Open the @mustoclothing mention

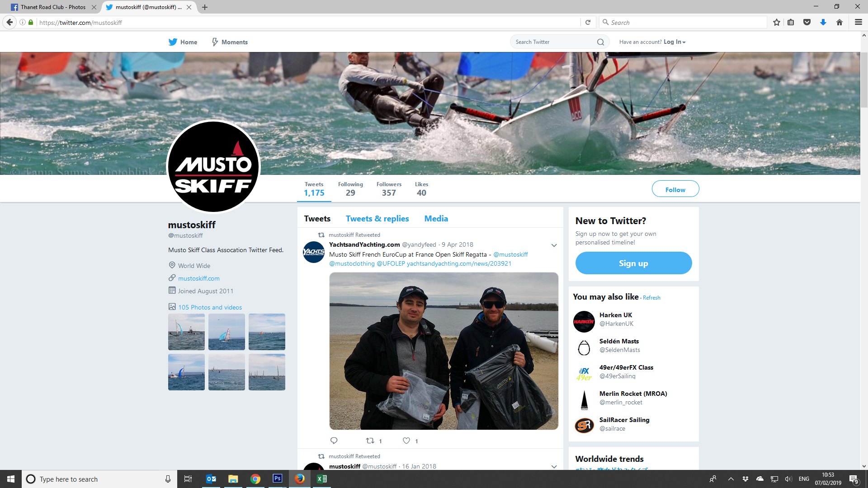click(x=352, y=263)
